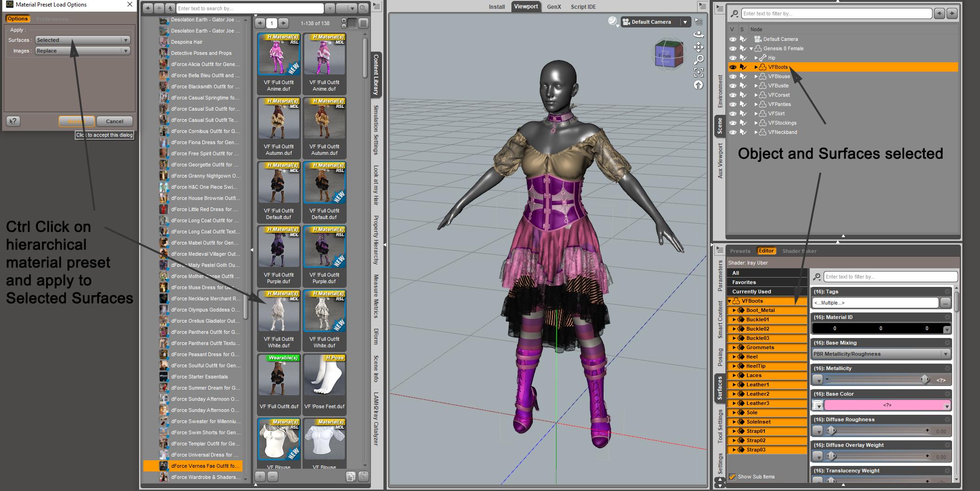Click the Content Library search magnifier button

tap(363, 8)
